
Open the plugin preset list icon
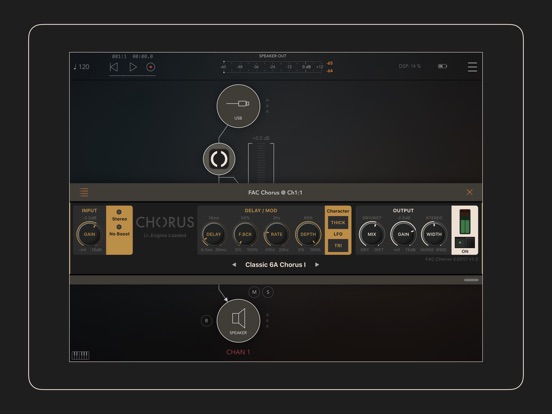pos(84,192)
